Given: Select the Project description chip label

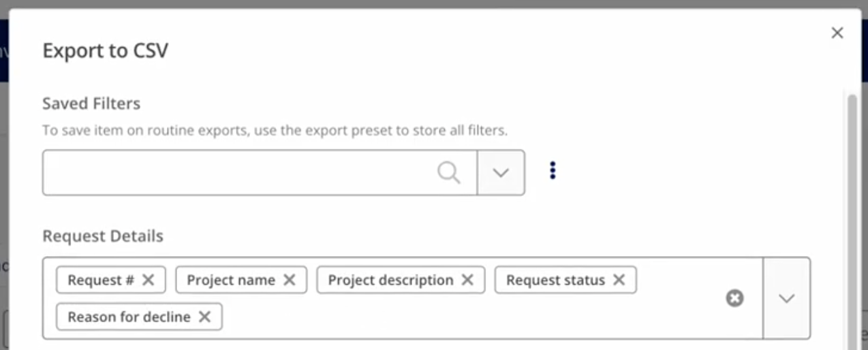Looking at the screenshot, I should coord(390,280).
